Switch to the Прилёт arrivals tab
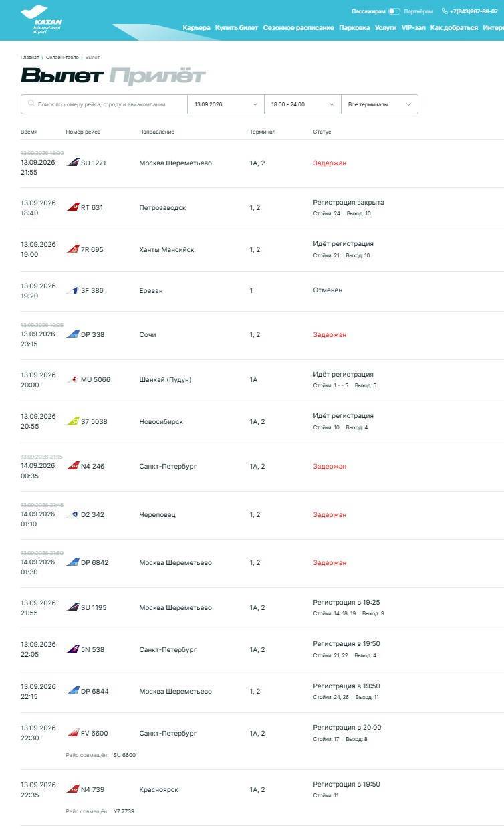Viewport: 504px width, 836px height. point(158,76)
